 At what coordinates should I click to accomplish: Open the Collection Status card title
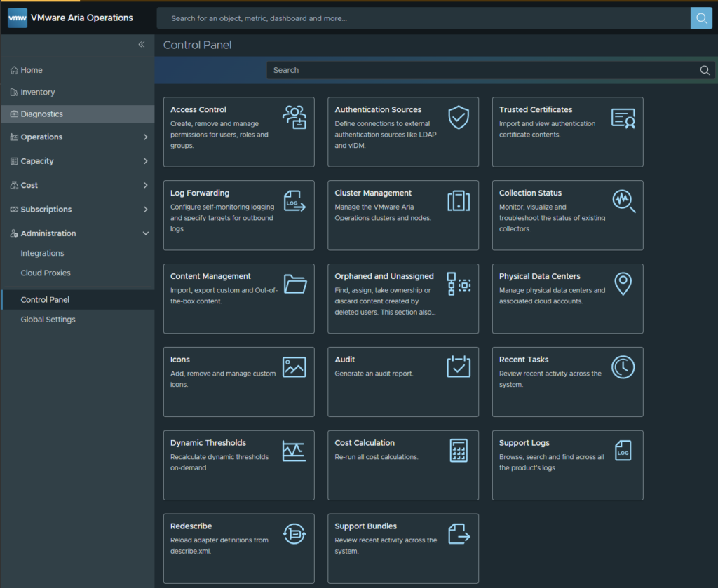click(x=530, y=193)
